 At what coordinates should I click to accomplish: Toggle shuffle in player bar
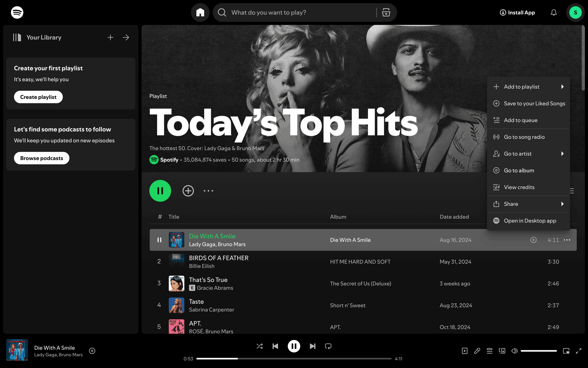[x=260, y=346]
